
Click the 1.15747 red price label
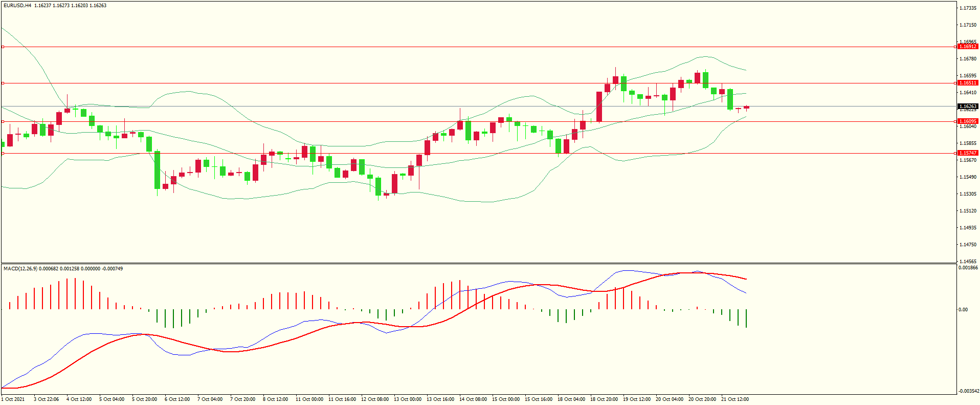coord(967,153)
